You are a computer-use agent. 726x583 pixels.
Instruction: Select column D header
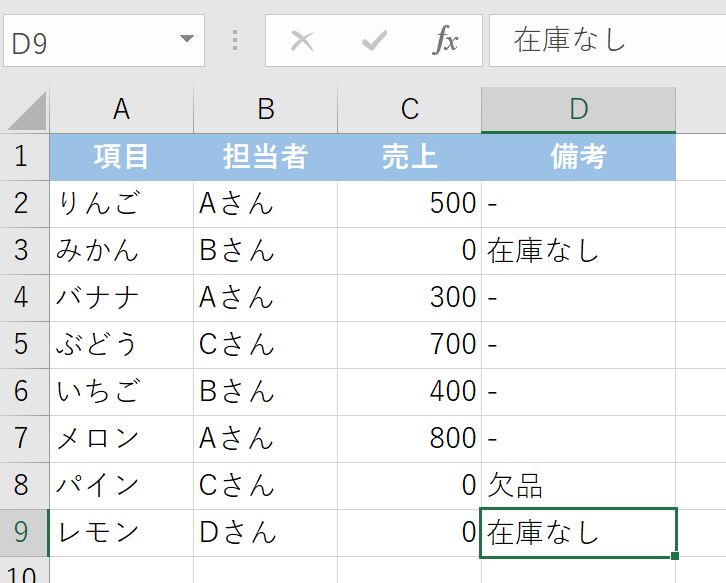578,110
